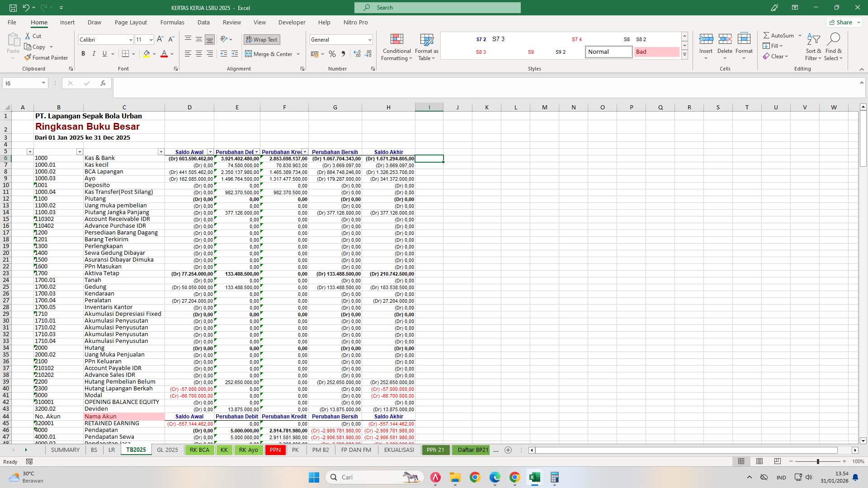Adjust the zoom slider at bottom right
868x488 pixels.
tap(818, 461)
